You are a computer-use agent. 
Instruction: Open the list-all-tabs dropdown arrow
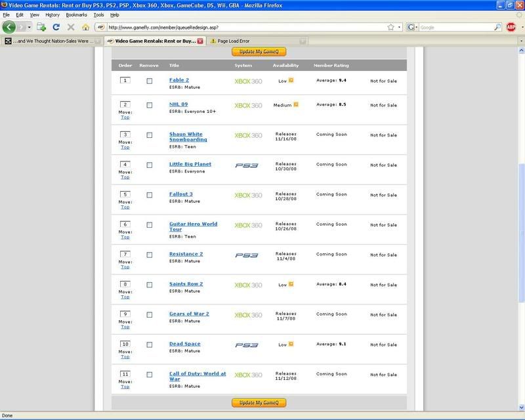coord(521,41)
